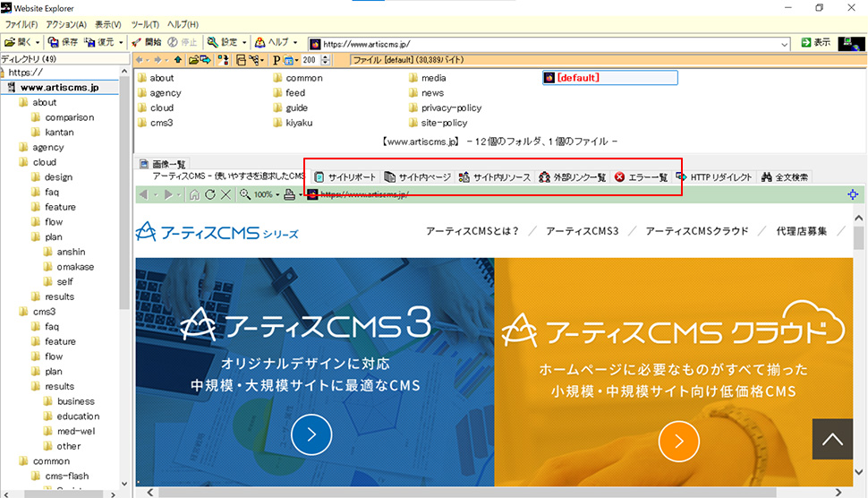This screenshot has height=498, width=868.
Task: Click the 代理店募集 navigation link
Action: pos(802,231)
